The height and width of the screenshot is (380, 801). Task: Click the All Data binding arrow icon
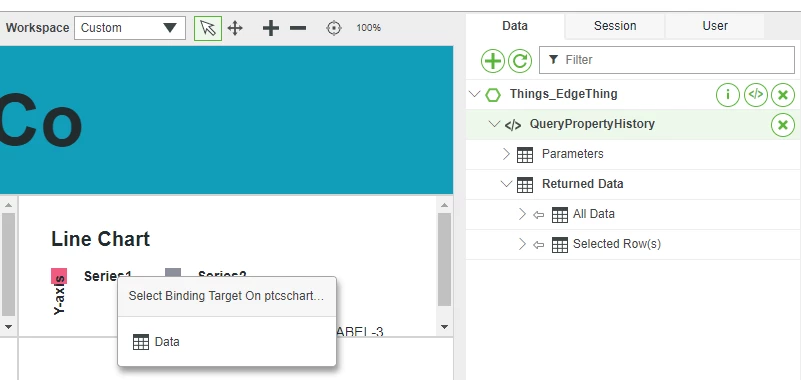click(538, 215)
